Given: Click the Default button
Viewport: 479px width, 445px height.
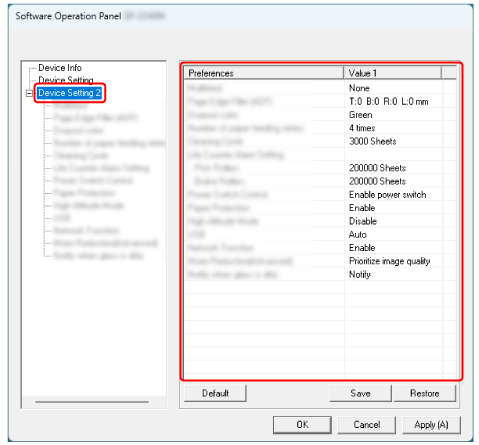Looking at the screenshot, I should [215, 393].
